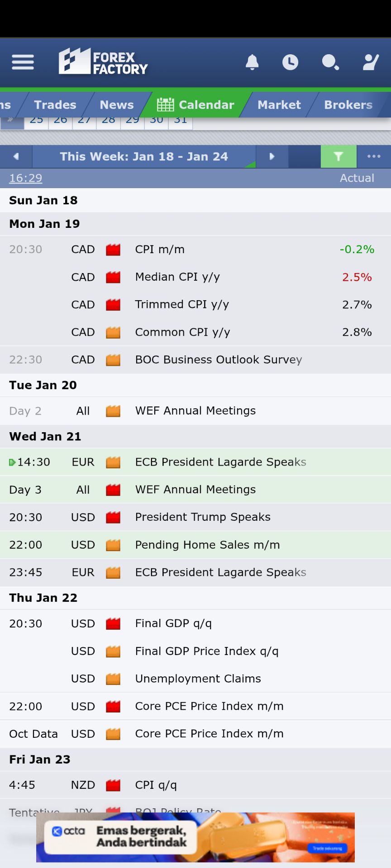
Task: Click red impact icon for President Trump Speaks
Action: point(113,517)
